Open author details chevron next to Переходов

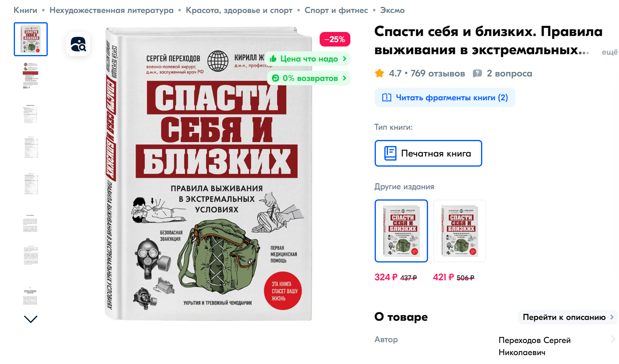[x=613, y=339]
